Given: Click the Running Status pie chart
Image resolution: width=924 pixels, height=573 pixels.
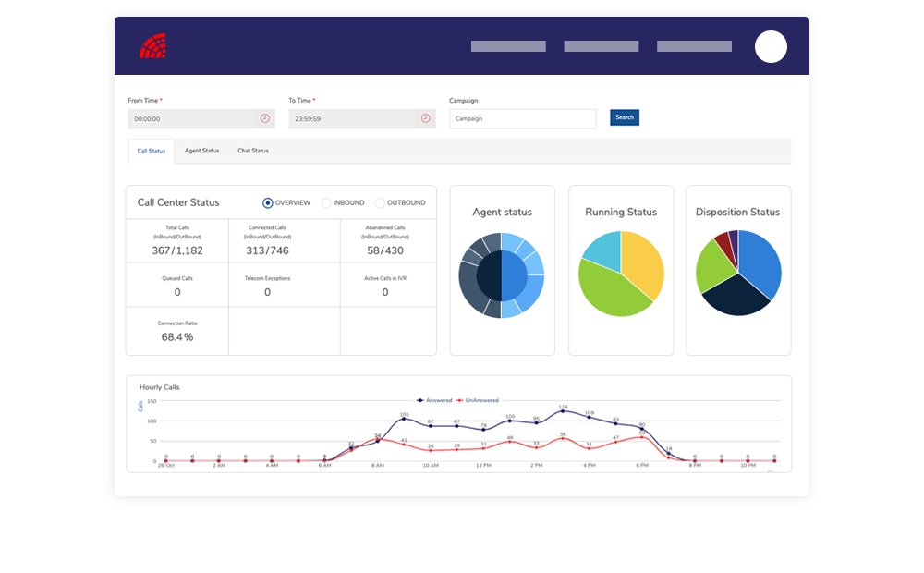Looking at the screenshot, I should pos(621,274).
